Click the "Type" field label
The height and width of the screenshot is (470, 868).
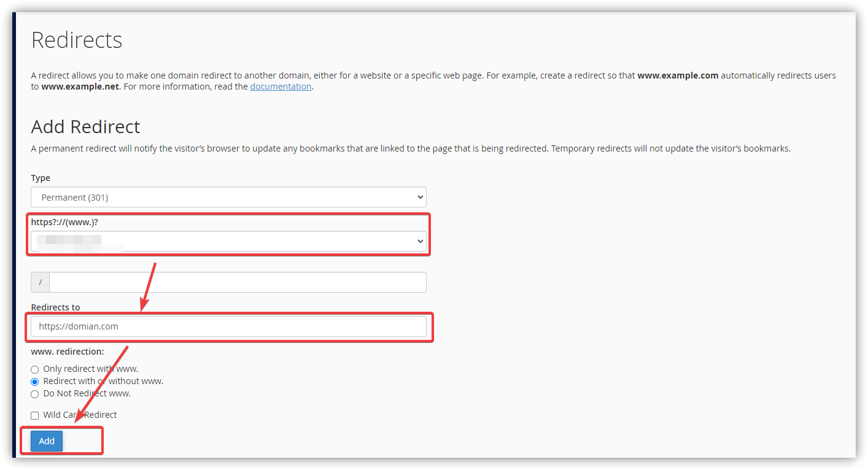[x=41, y=178]
